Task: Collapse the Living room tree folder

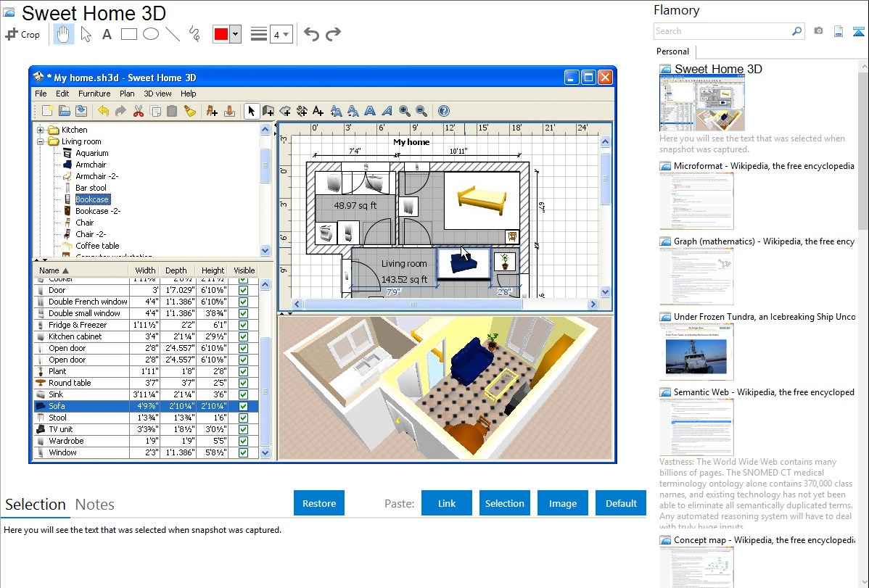Action: pos(41,141)
